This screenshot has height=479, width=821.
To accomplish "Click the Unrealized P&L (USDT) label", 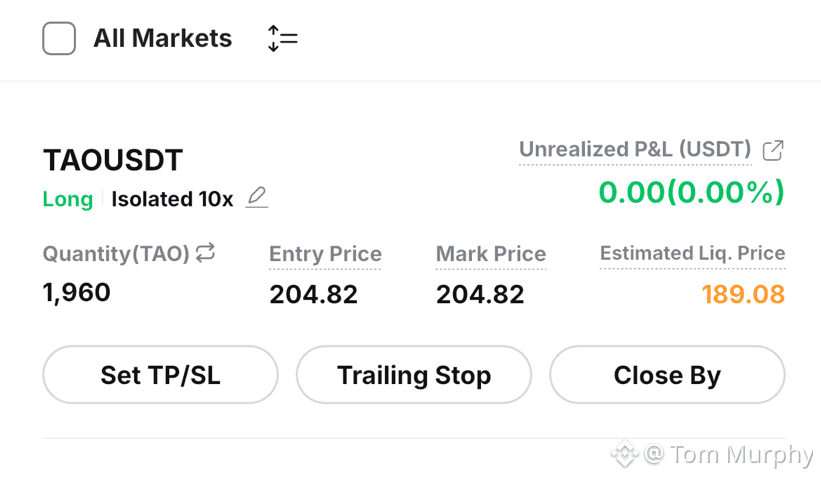I will pyautogui.click(x=635, y=150).
